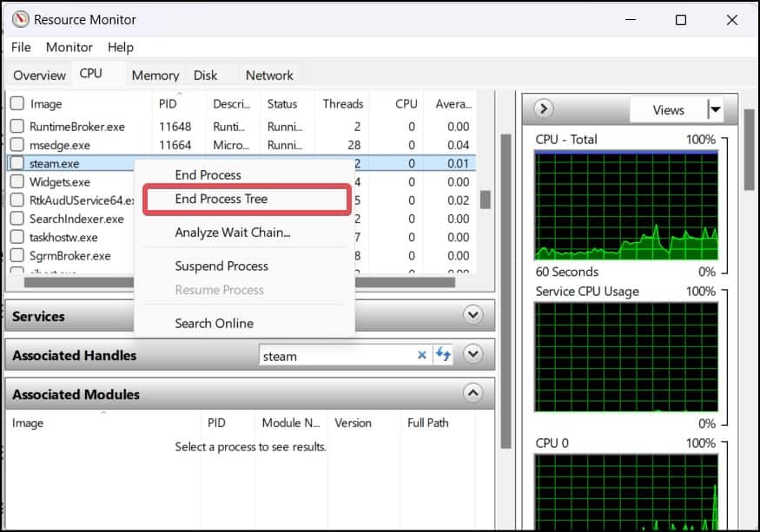Screen dimensions: 760x532
Task: Click the process list horizontal scrollbar
Action: (240, 282)
